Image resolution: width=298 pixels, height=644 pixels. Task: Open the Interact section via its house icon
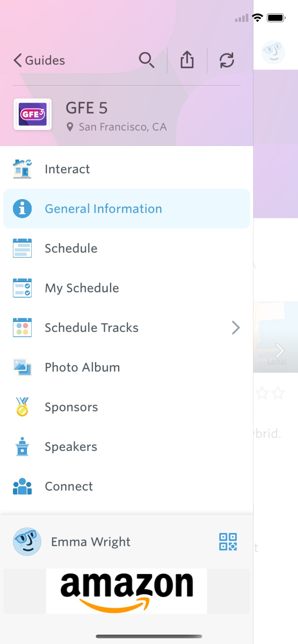tap(22, 169)
